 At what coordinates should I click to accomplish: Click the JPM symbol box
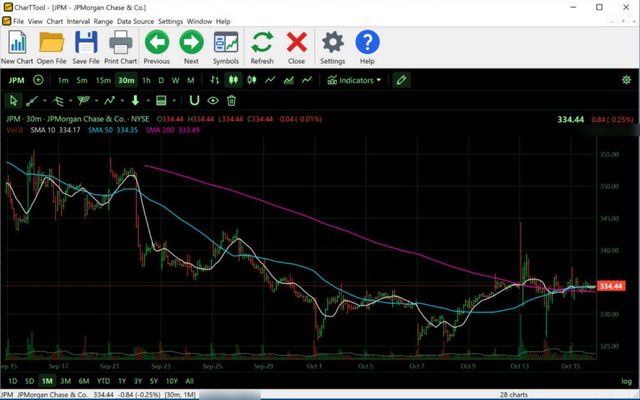[16, 80]
